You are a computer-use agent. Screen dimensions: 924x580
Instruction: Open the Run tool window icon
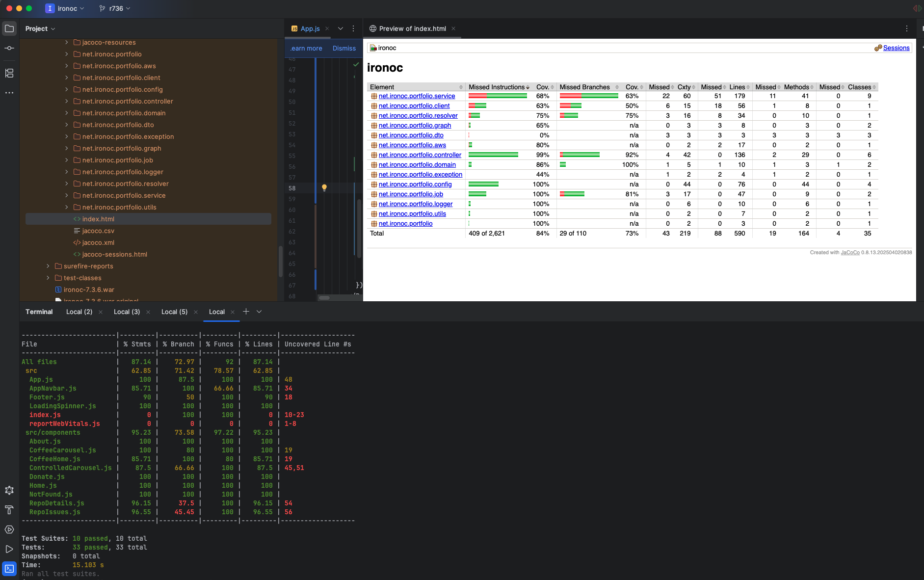9,549
